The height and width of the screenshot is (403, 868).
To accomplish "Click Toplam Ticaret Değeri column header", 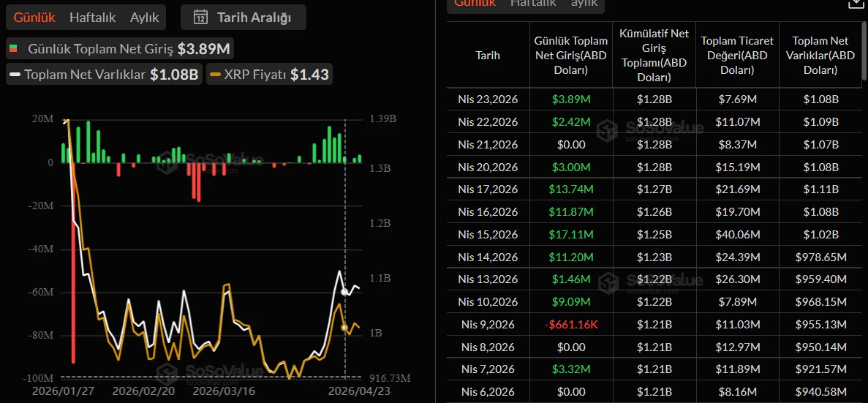I will (x=737, y=55).
